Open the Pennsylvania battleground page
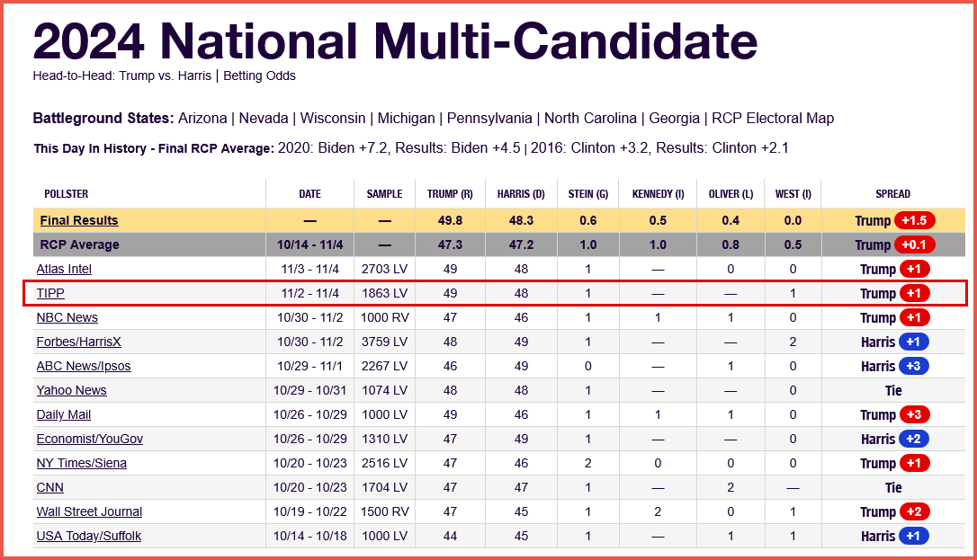Viewport: 977px width, 560px height. point(490,118)
